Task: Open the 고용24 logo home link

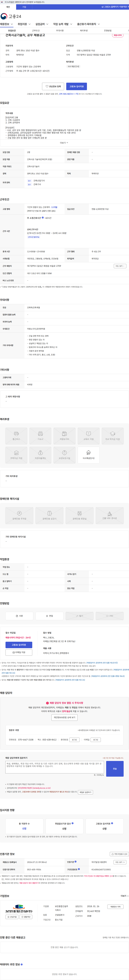Action: coord(11,16)
